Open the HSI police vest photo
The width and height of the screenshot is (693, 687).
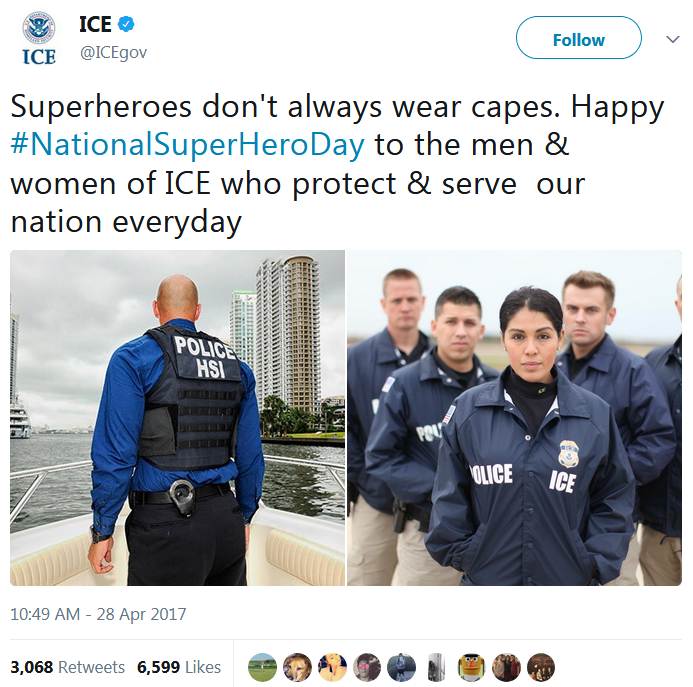point(177,418)
